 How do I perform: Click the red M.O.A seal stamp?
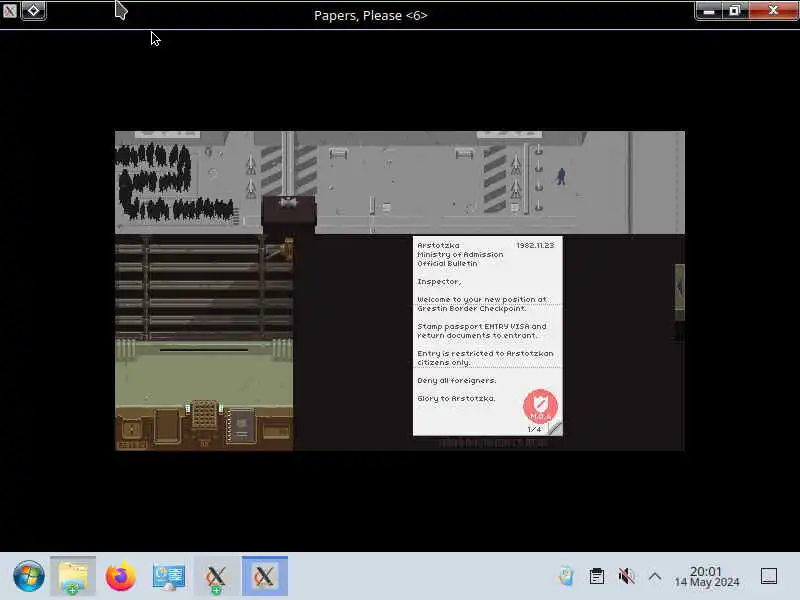click(x=540, y=406)
